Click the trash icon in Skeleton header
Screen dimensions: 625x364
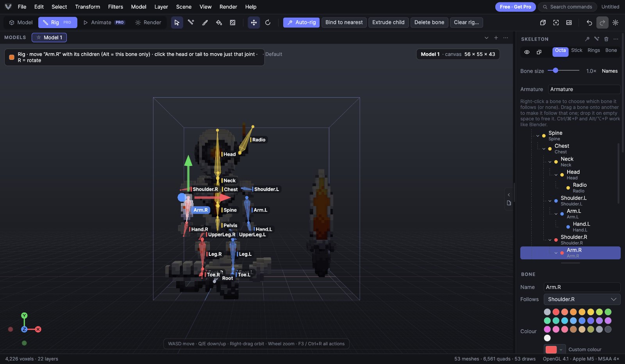tap(606, 39)
